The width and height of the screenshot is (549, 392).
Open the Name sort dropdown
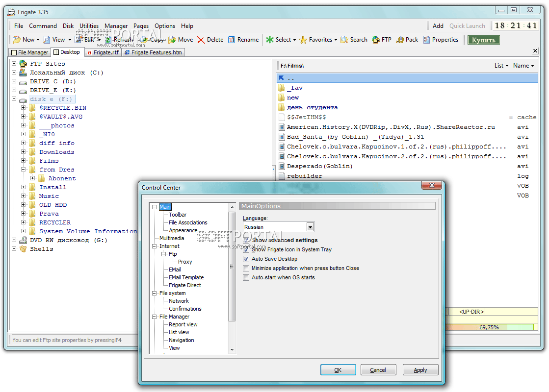[x=523, y=66]
